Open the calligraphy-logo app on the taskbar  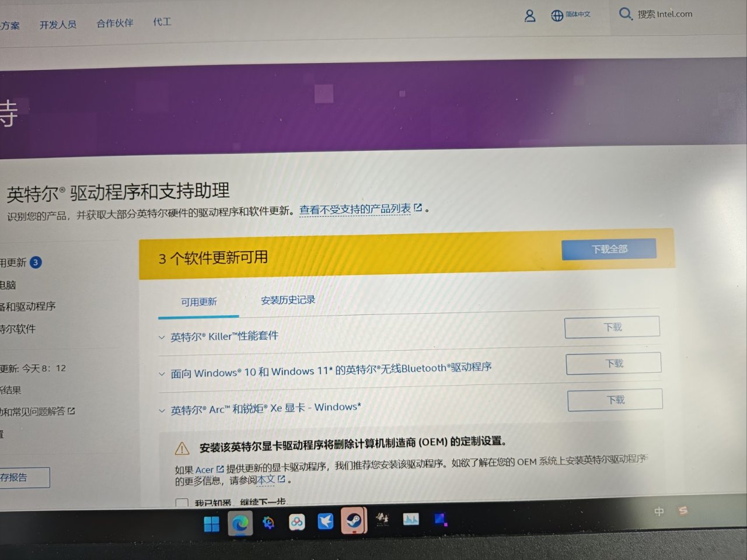coord(382,519)
